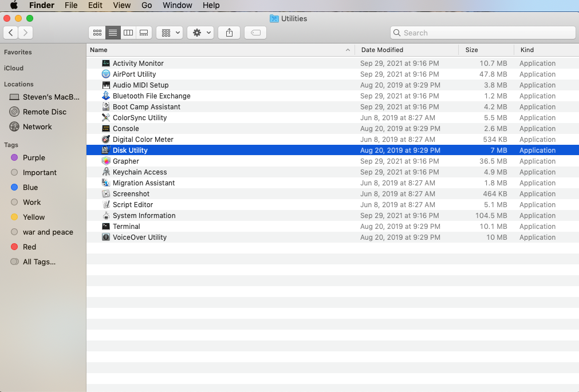Select the 'war and peace' tag

tap(43, 232)
